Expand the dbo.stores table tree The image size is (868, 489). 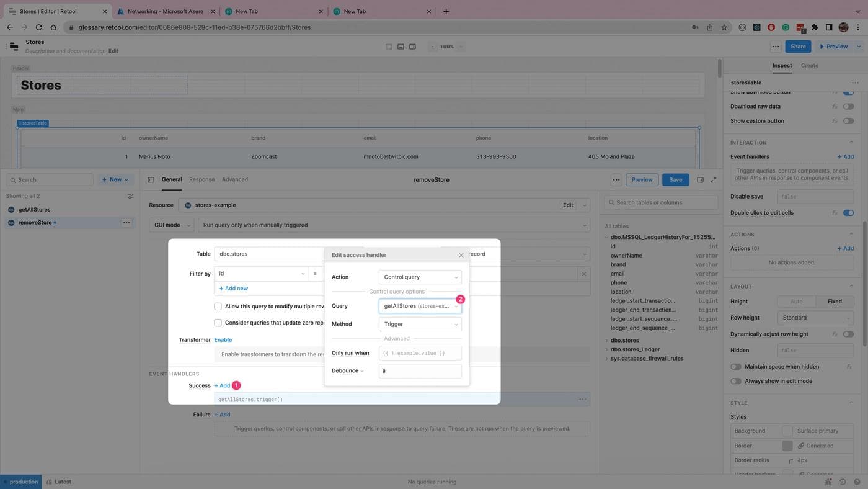click(607, 341)
